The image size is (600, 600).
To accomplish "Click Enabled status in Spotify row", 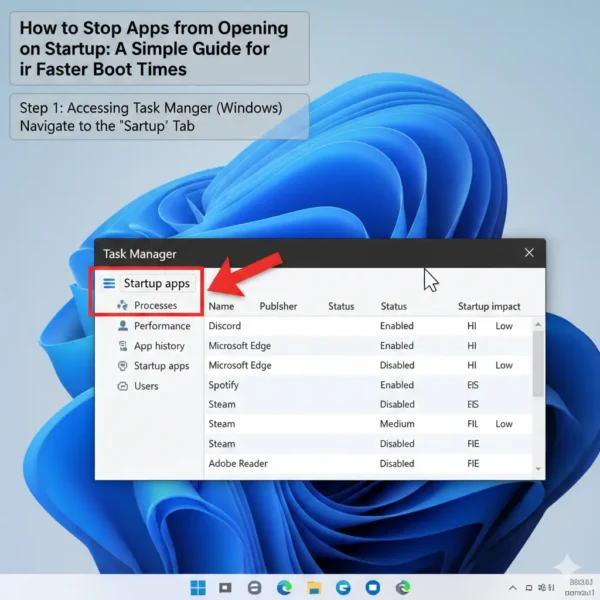I will coord(397,385).
